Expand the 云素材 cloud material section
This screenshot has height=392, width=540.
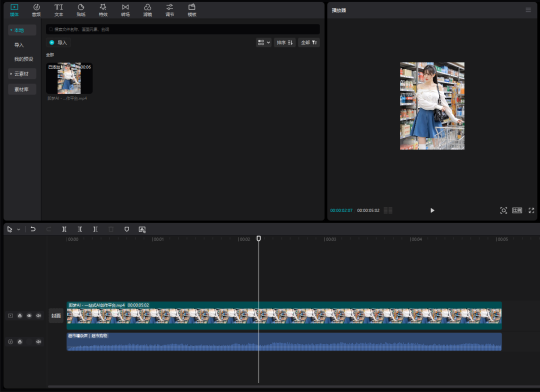coord(22,73)
